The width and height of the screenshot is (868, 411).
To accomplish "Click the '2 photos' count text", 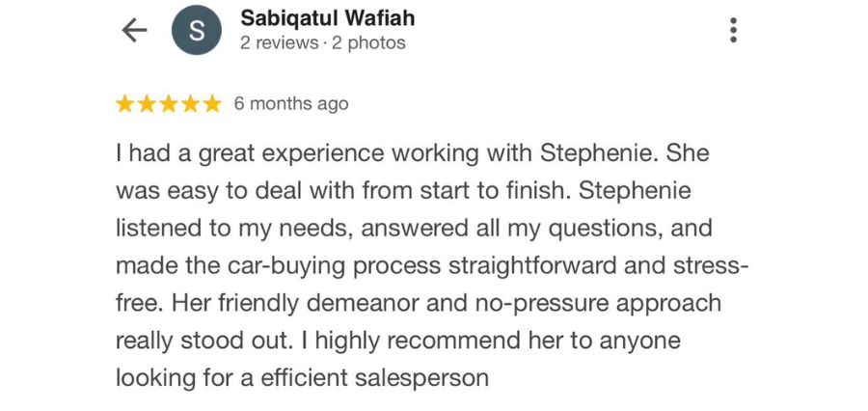I will [368, 43].
